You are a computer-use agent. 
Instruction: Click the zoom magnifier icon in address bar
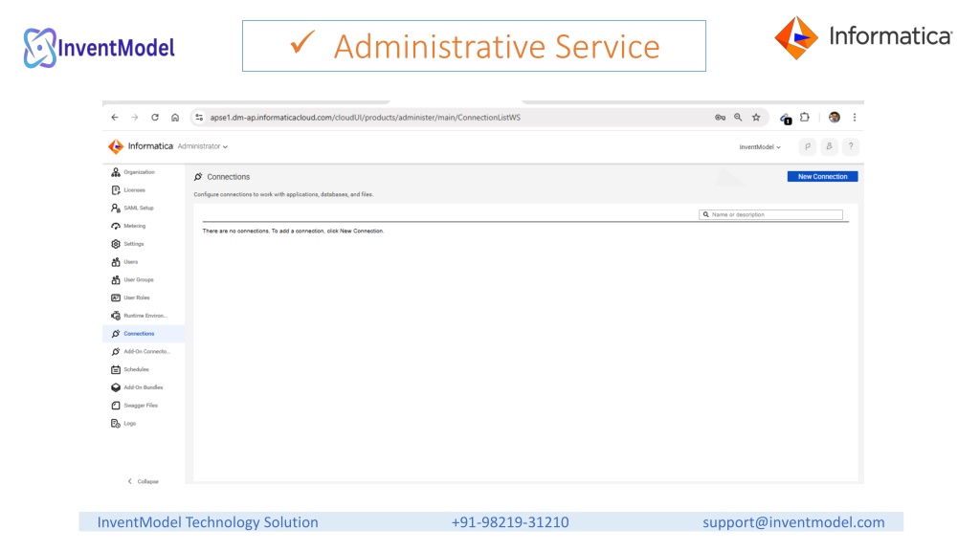pyautogui.click(x=738, y=118)
